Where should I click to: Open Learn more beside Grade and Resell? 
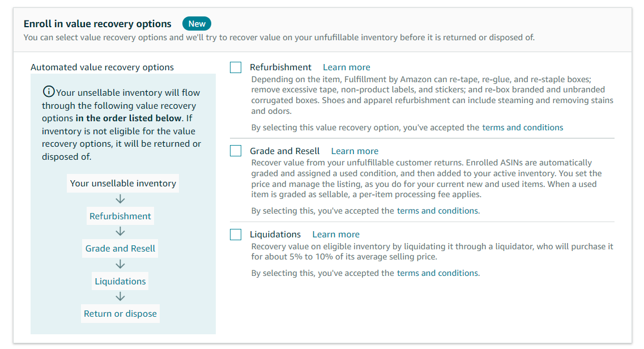coord(355,151)
